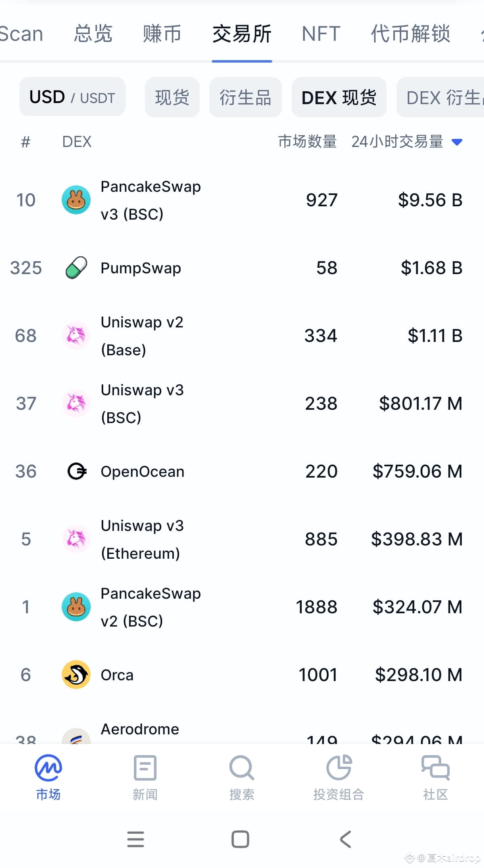The image size is (484, 868).
Task: Sort by 24小时交易量 dropdown arrow
Action: (457, 142)
